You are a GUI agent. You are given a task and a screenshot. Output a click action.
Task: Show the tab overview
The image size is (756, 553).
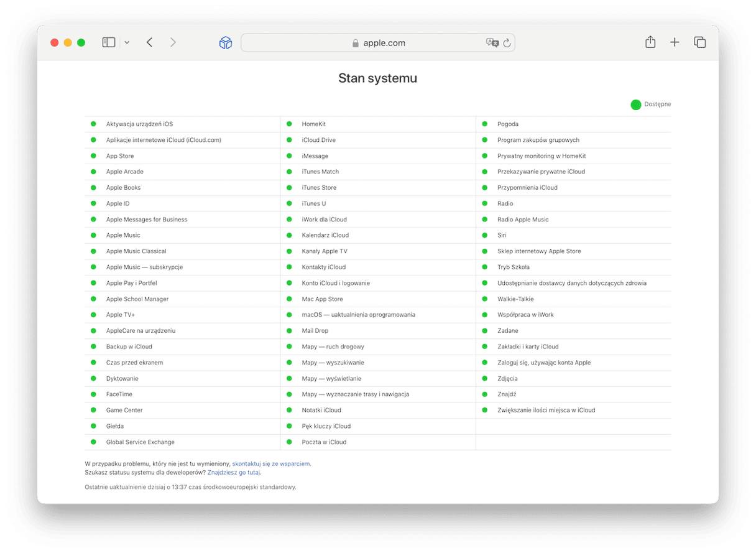[x=700, y=42]
